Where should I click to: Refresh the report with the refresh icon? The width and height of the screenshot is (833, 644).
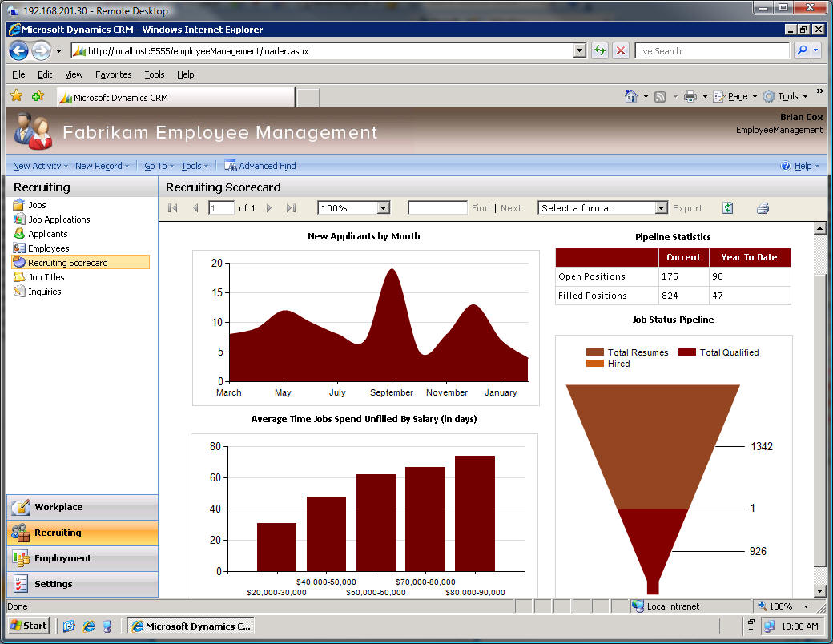tap(727, 208)
